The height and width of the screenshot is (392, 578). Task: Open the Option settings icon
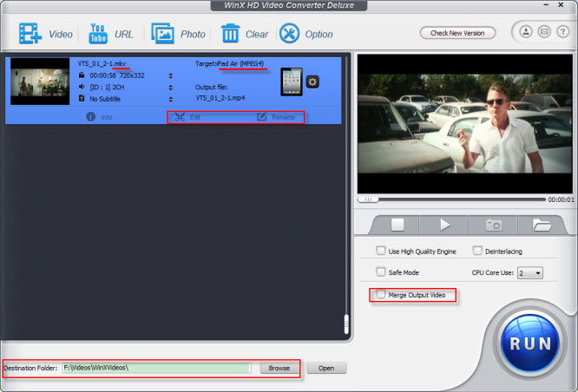tap(289, 34)
